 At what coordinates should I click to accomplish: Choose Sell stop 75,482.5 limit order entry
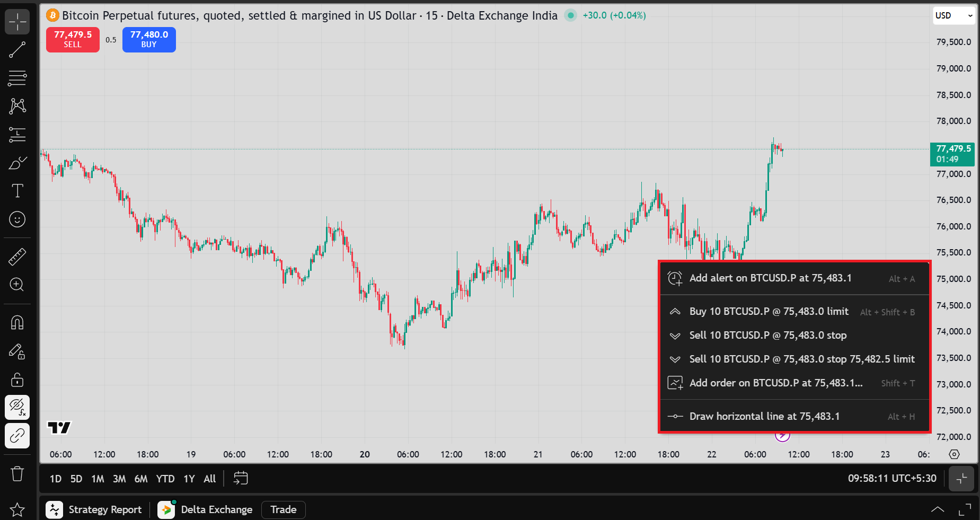click(794, 359)
